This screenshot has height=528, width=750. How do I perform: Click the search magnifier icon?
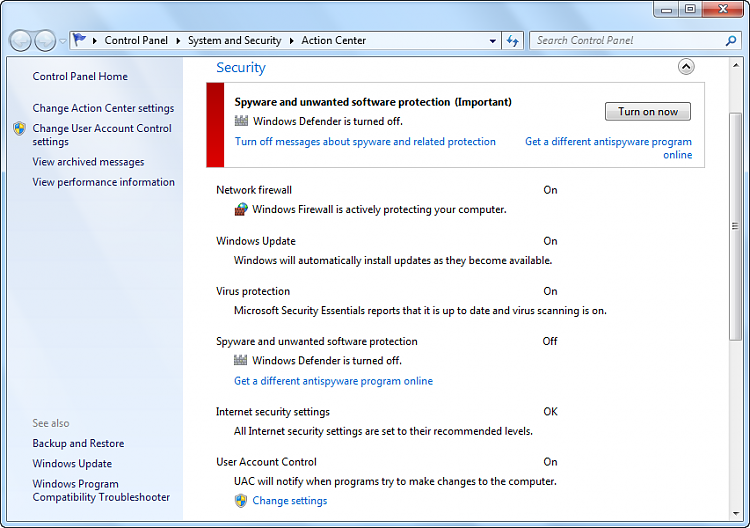(730, 41)
